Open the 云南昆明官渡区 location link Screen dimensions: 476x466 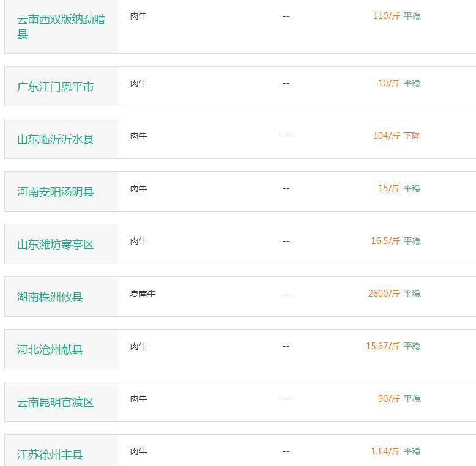click(55, 402)
